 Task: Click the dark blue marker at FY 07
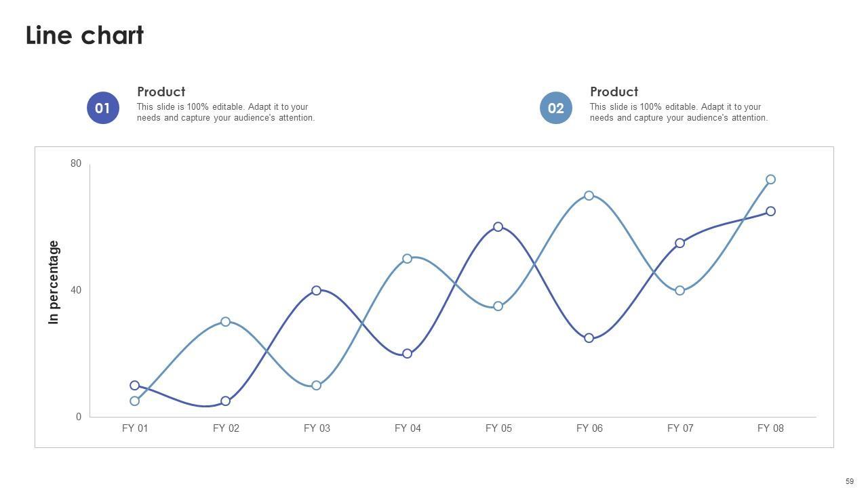(x=679, y=243)
